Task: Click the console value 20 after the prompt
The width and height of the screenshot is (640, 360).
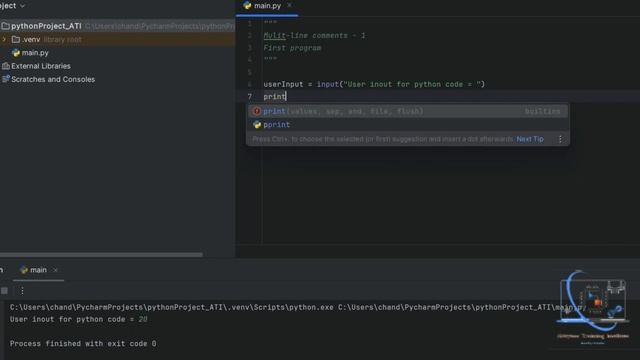Action: (142, 320)
